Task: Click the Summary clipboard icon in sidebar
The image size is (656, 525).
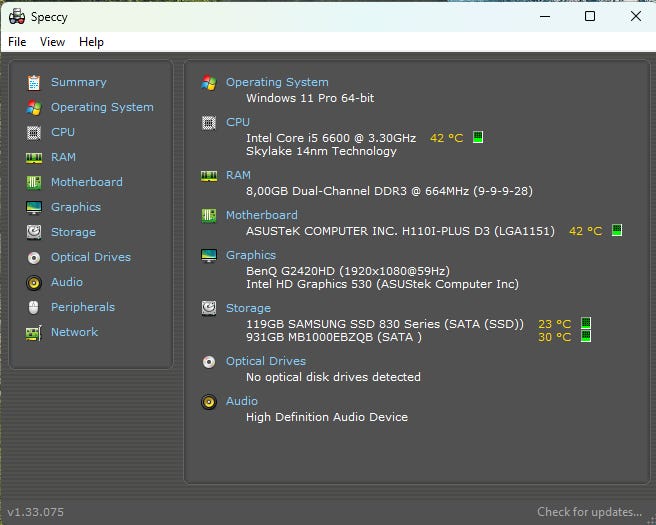Action: click(x=34, y=82)
